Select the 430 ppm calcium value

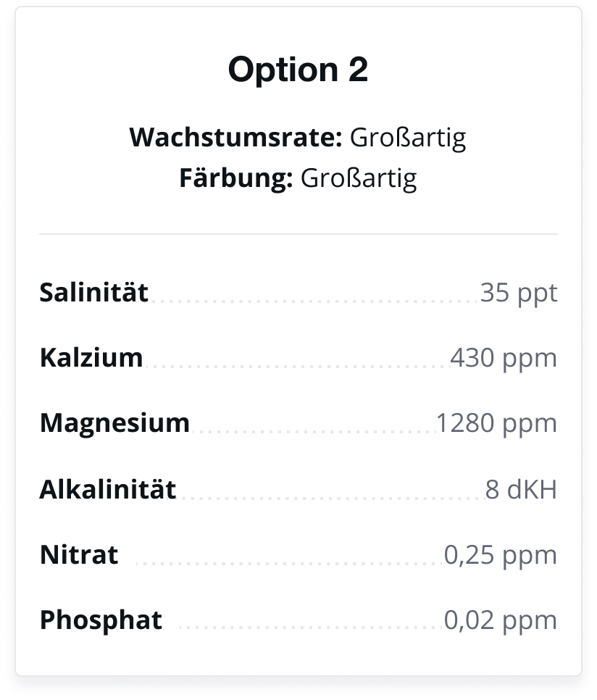[x=504, y=359]
